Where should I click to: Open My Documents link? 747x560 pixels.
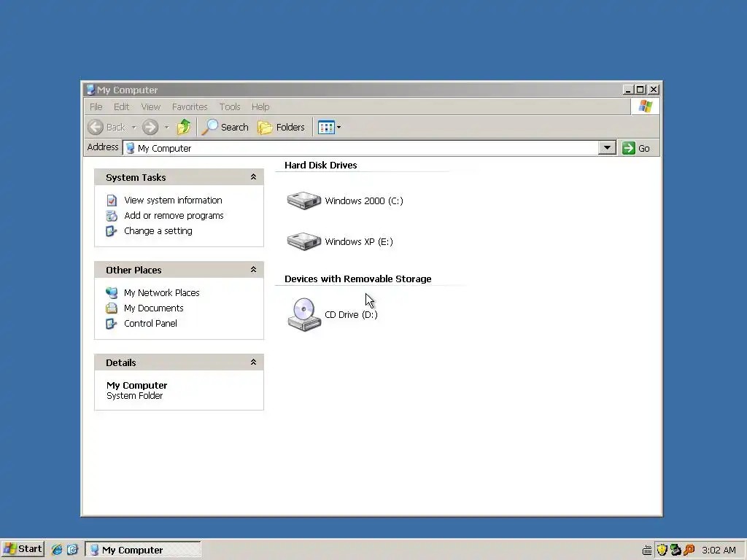pyautogui.click(x=153, y=308)
